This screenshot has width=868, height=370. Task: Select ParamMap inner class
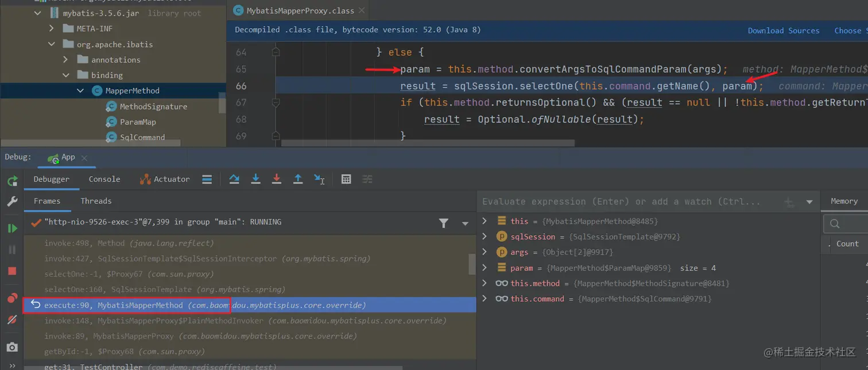(138, 122)
